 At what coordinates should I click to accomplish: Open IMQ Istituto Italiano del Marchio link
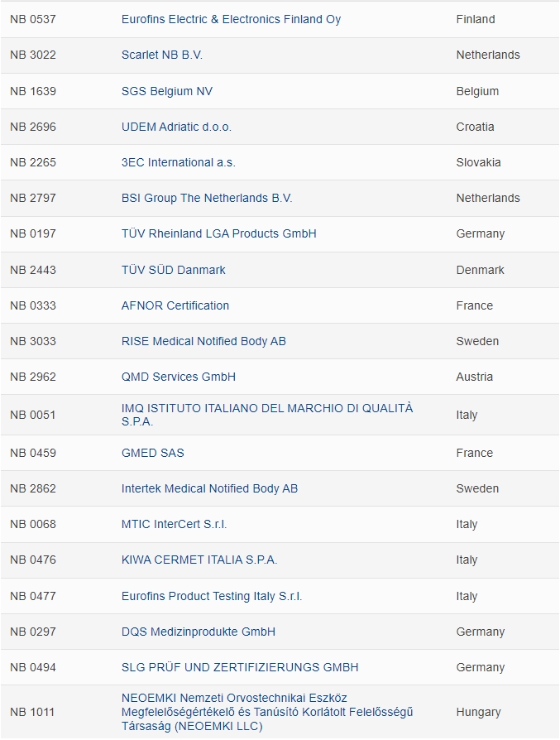(x=267, y=415)
